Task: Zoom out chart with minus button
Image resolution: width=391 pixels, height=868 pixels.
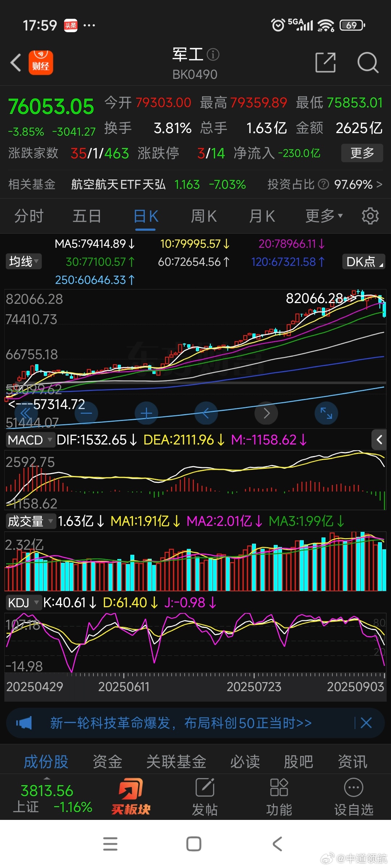Action: pyautogui.click(x=86, y=413)
